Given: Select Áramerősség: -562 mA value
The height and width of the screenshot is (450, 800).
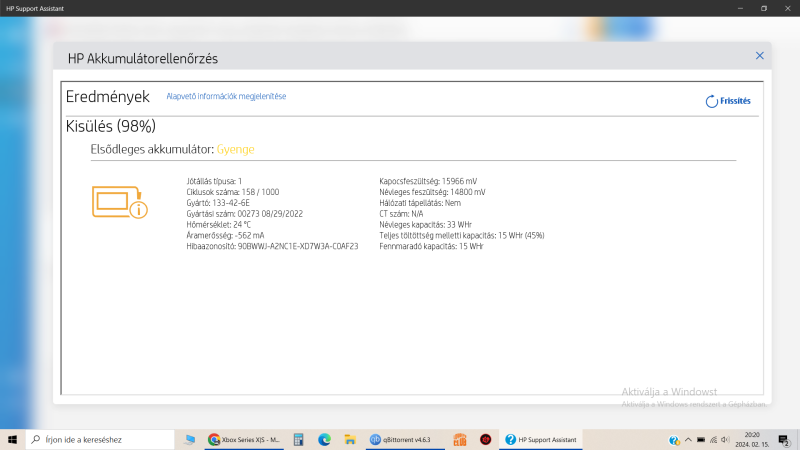Looking at the screenshot, I should pyautogui.click(x=225, y=235).
